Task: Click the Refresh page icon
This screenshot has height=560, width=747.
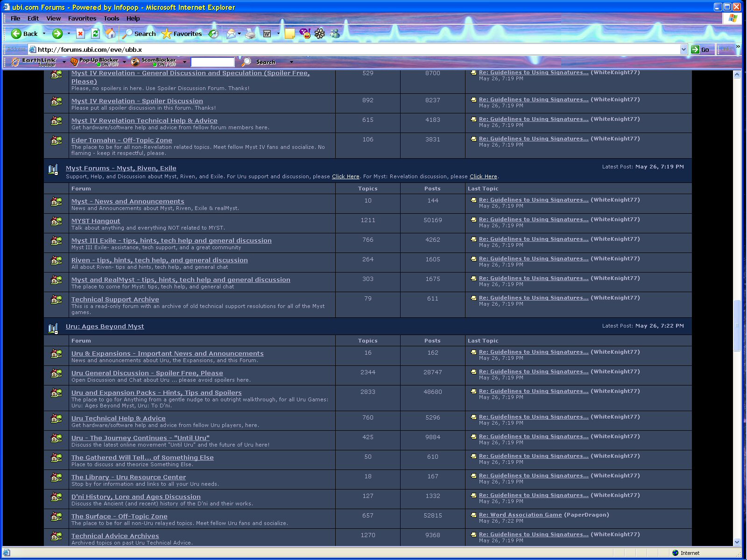Action: [95, 34]
